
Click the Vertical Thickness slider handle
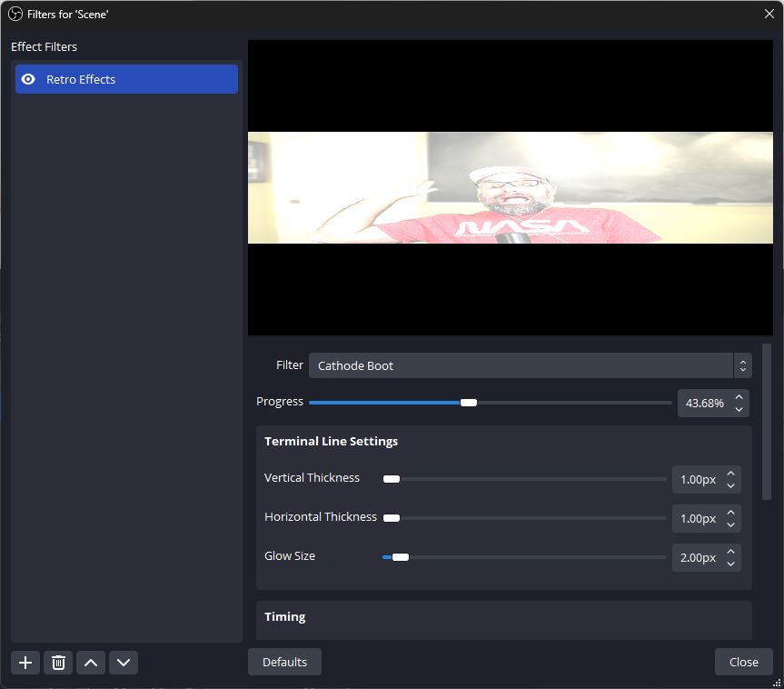392,479
